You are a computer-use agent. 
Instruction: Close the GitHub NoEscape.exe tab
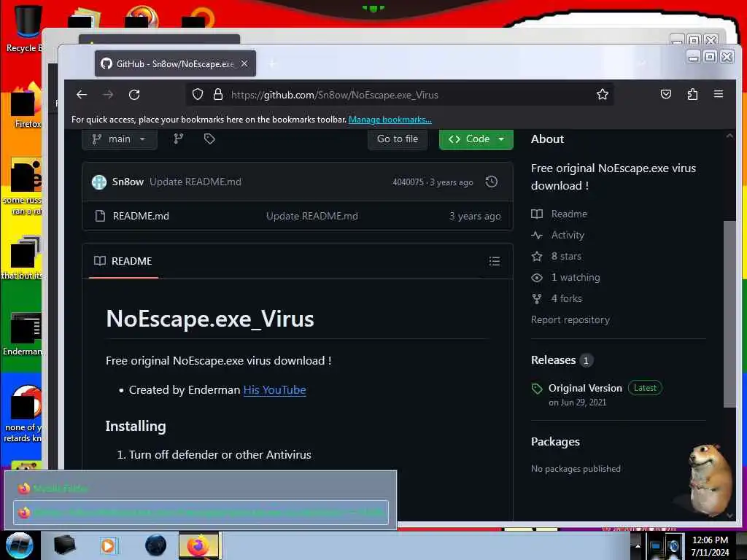(244, 63)
